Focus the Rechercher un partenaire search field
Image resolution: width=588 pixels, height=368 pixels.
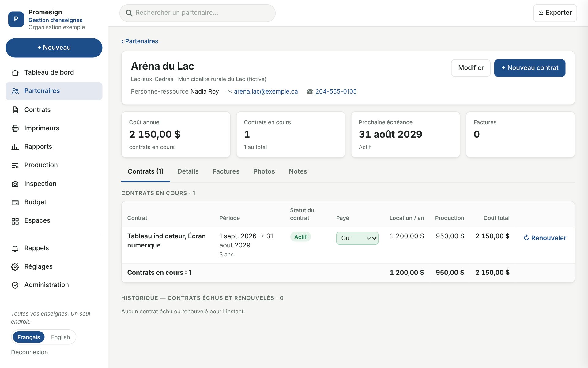click(197, 13)
